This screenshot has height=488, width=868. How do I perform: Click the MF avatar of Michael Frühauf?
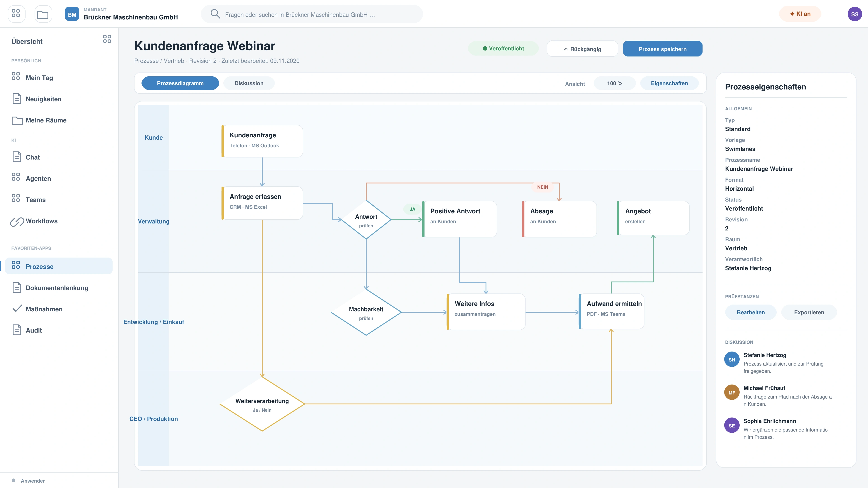[x=731, y=392]
